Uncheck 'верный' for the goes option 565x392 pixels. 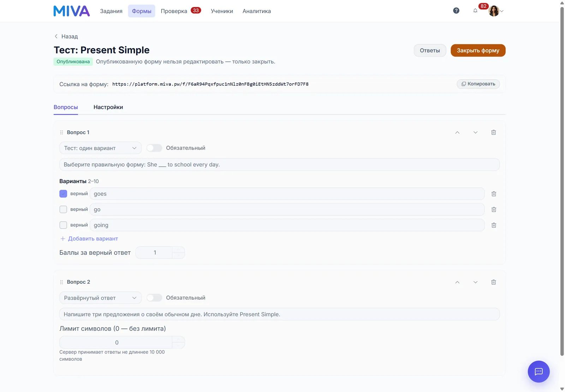[x=63, y=194]
